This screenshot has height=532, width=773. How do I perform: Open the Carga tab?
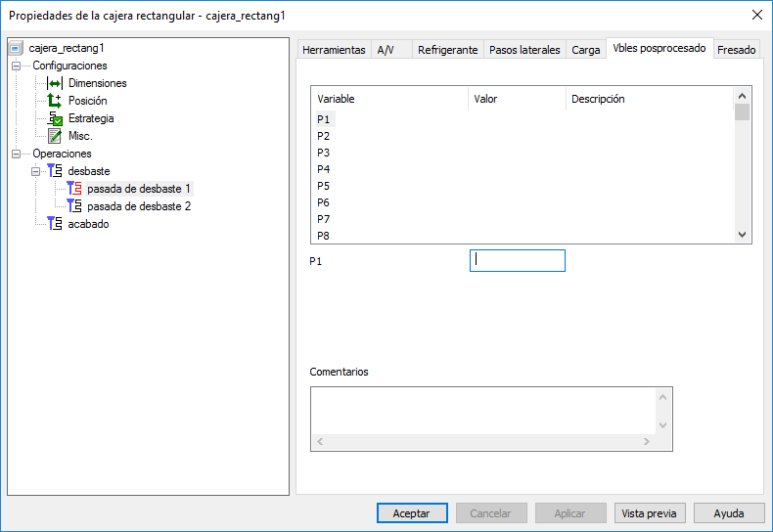coord(586,50)
